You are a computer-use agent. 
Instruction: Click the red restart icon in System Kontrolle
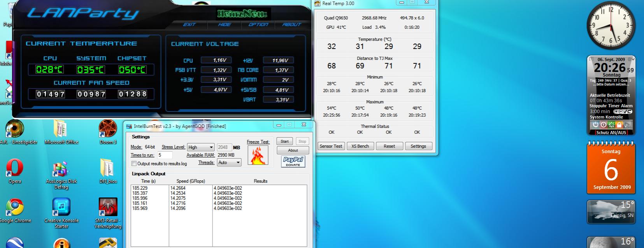point(603,125)
